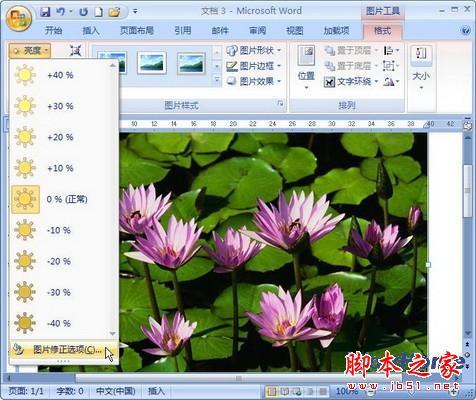This screenshot has width=476, height=400.
Task: Open the 加载项 tab
Action: (x=336, y=31)
